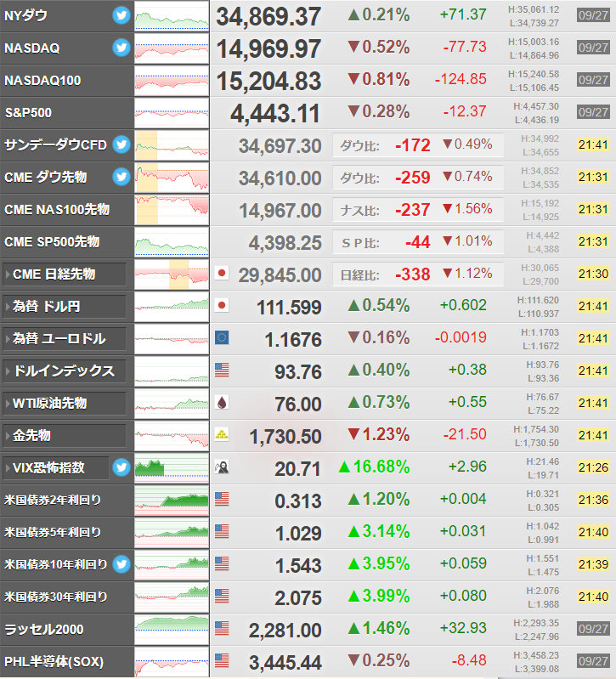
Task: Open the S&P500 mini chart
Action: tap(172, 112)
